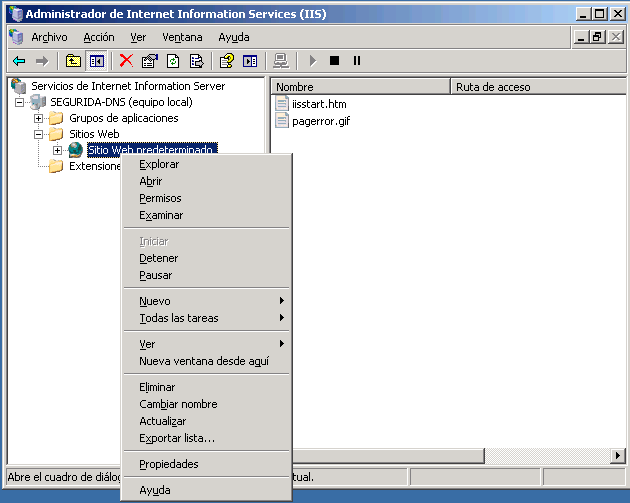This screenshot has height=503, width=630.
Task: Click the red X delete toolbar icon
Action: [126, 61]
